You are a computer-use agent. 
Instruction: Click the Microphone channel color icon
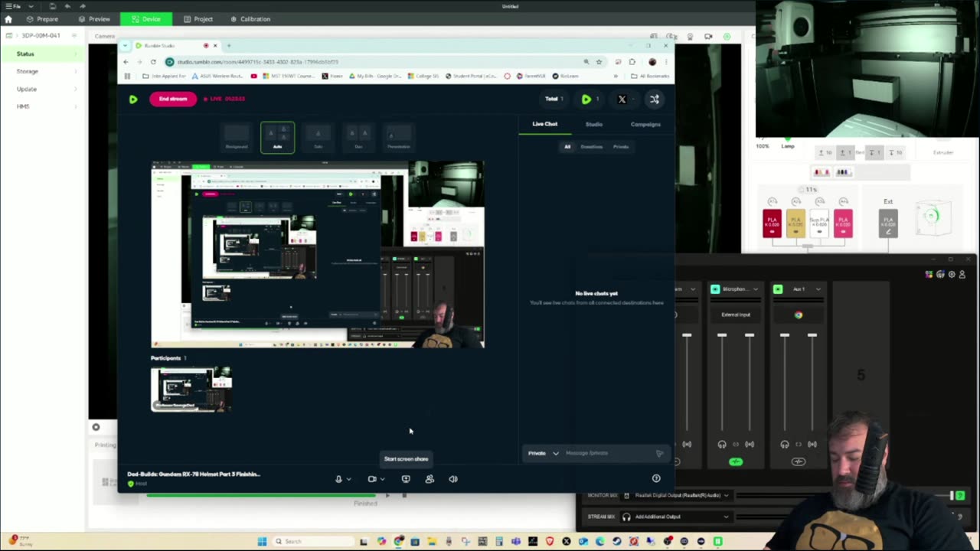(715, 289)
